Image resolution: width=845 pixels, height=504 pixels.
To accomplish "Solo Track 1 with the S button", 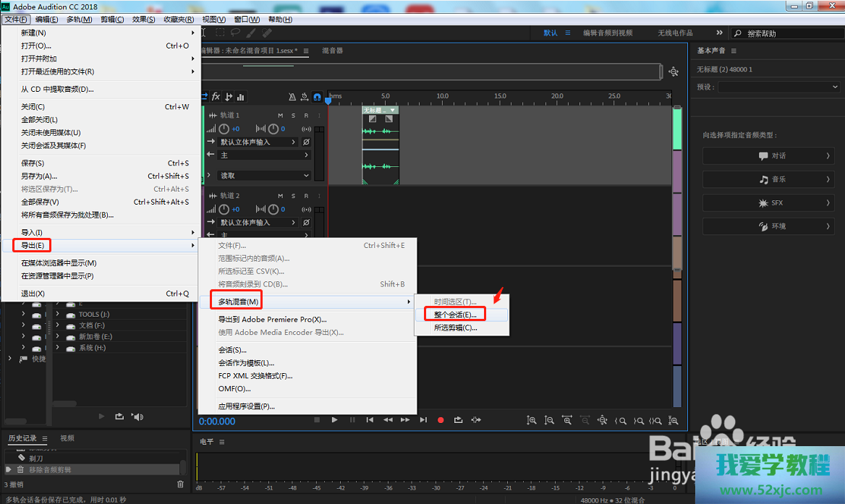I will [x=293, y=116].
